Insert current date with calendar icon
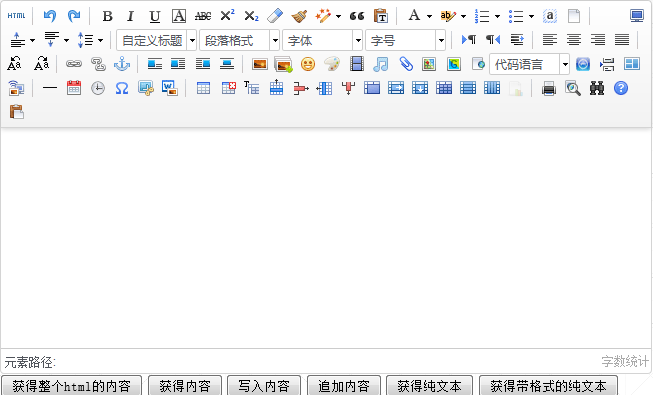The width and height of the screenshot is (653, 395). (74, 88)
